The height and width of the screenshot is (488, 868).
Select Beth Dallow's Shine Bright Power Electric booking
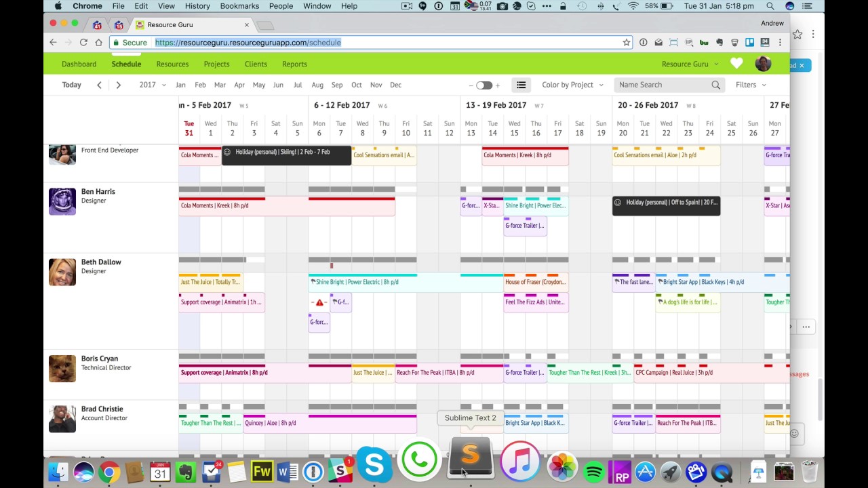coord(406,282)
